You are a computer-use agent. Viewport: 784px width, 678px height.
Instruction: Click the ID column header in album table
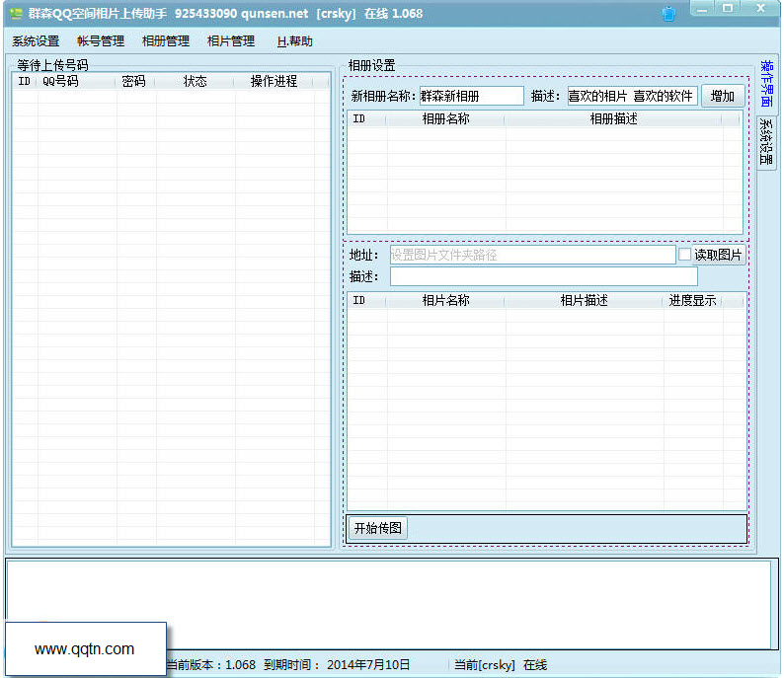366,118
